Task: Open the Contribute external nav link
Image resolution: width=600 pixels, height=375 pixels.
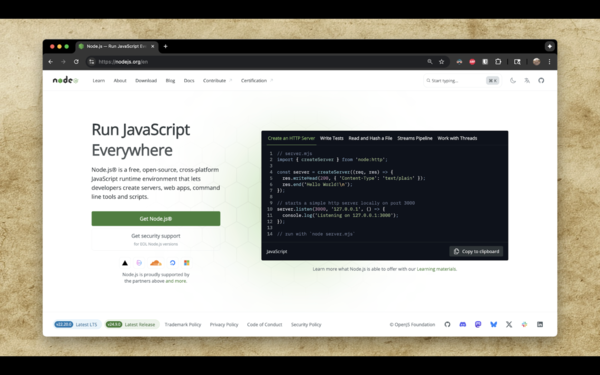Action: pyautogui.click(x=217, y=80)
